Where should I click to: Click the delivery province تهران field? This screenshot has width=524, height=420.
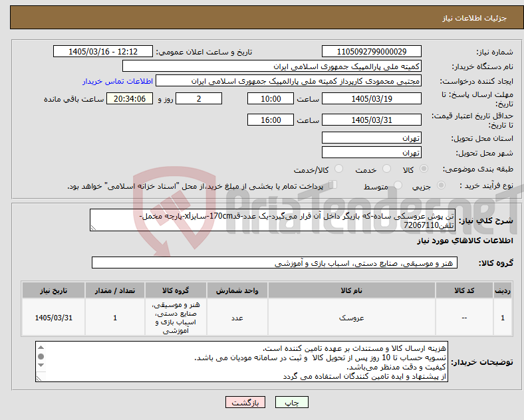[x=371, y=138]
